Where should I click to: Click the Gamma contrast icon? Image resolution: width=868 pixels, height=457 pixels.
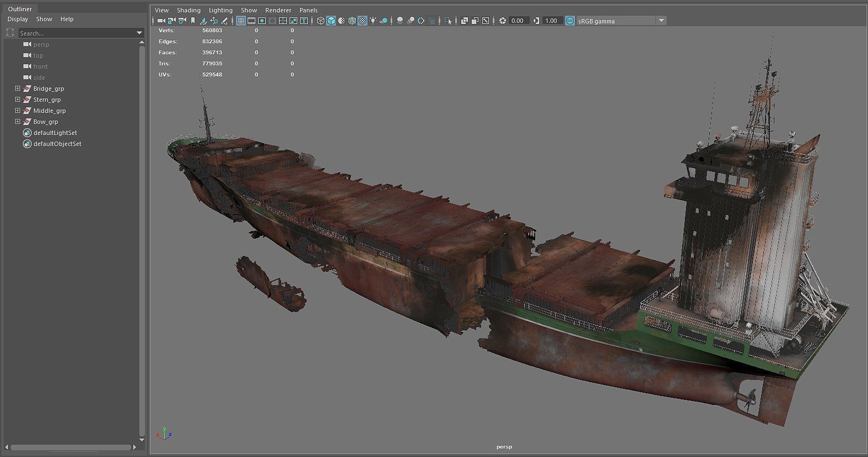(536, 21)
